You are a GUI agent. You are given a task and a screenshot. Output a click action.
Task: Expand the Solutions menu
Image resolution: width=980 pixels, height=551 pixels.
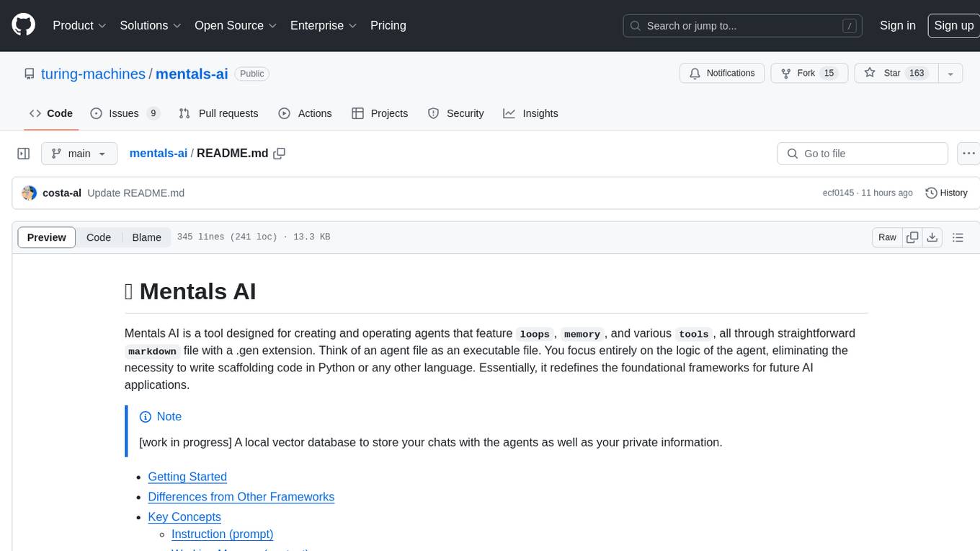[150, 25]
